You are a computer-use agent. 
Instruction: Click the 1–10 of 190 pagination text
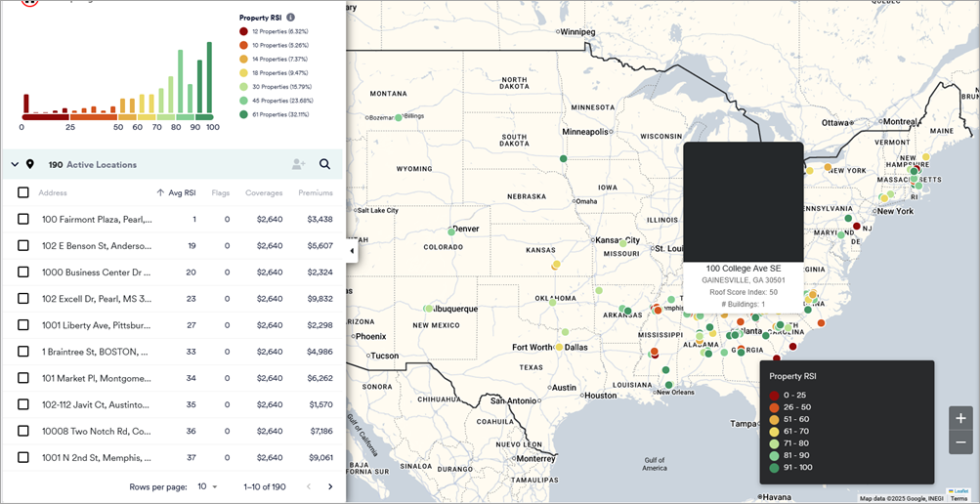[x=265, y=486]
